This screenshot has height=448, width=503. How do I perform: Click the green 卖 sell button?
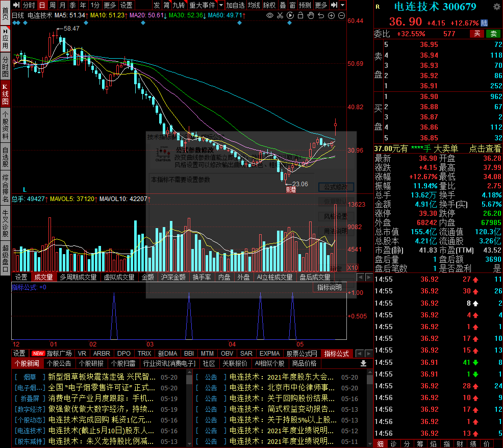[493, 34]
